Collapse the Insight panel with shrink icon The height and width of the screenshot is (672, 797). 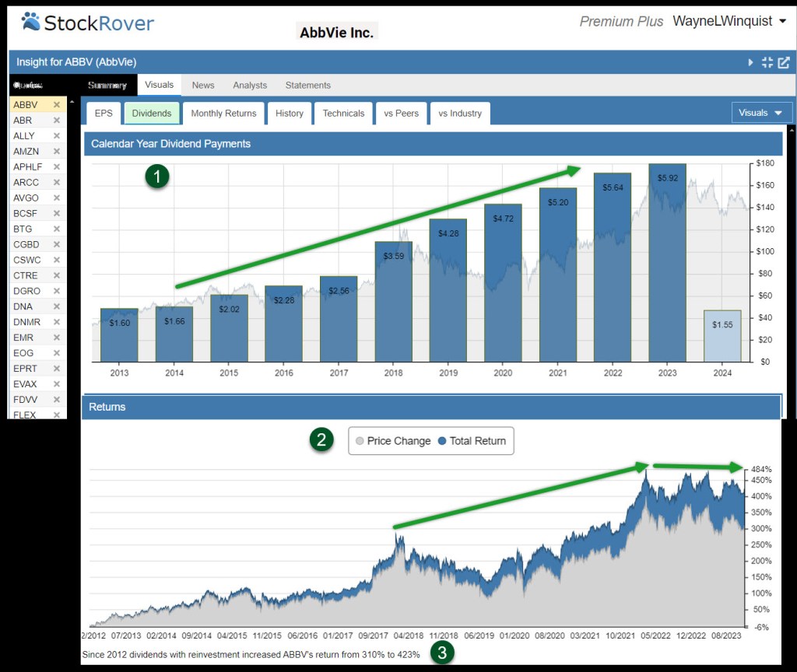(x=767, y=62)
